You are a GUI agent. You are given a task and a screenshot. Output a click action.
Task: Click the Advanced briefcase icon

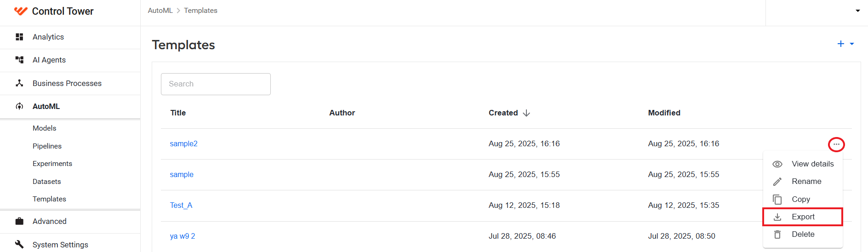click(x=19, y=221)
